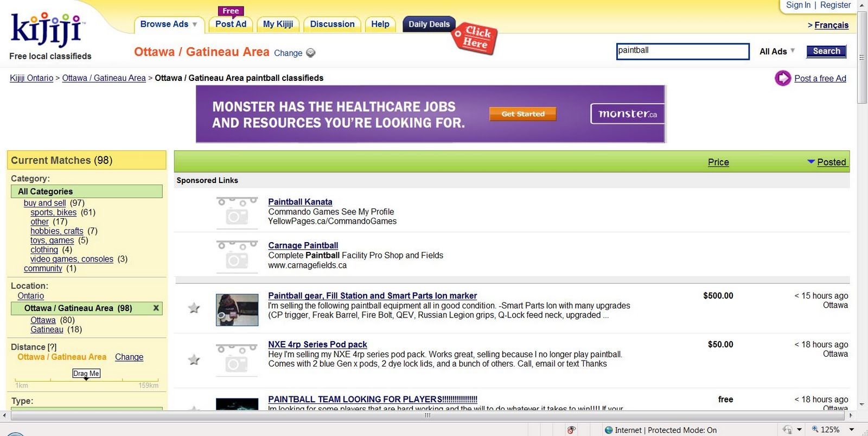
Task: Open the Help tab
Action: (x=380, y=24)
